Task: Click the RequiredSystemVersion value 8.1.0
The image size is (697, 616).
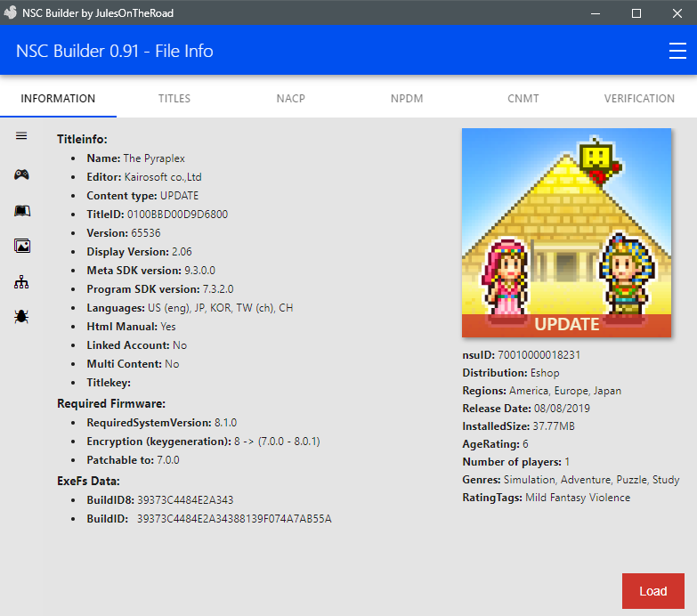Action: 226,422
